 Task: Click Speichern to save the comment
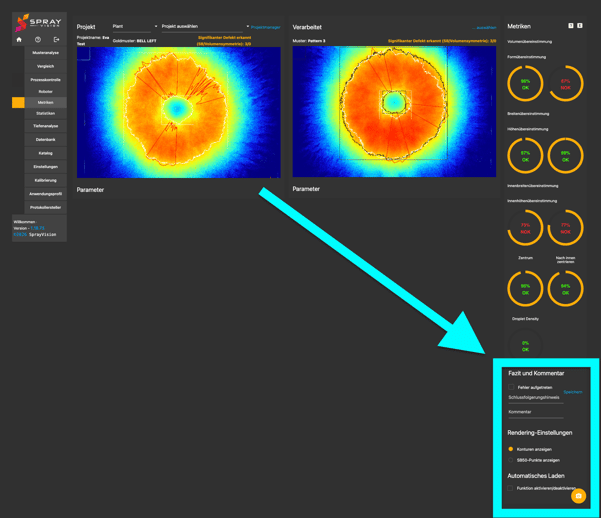coord(572,392)
